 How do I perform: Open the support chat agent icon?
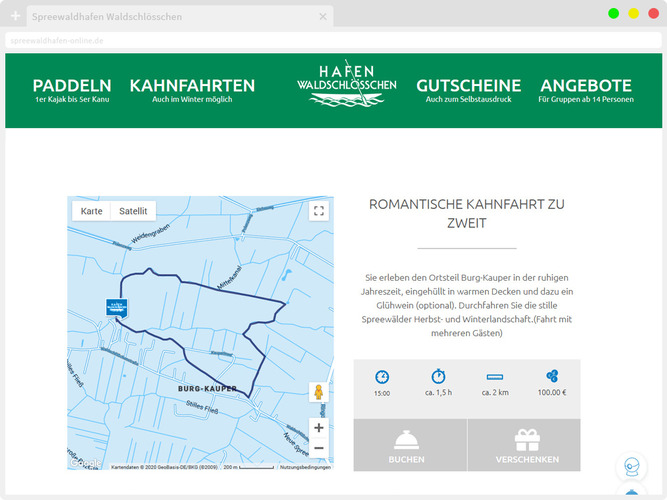tap(631, 467)
